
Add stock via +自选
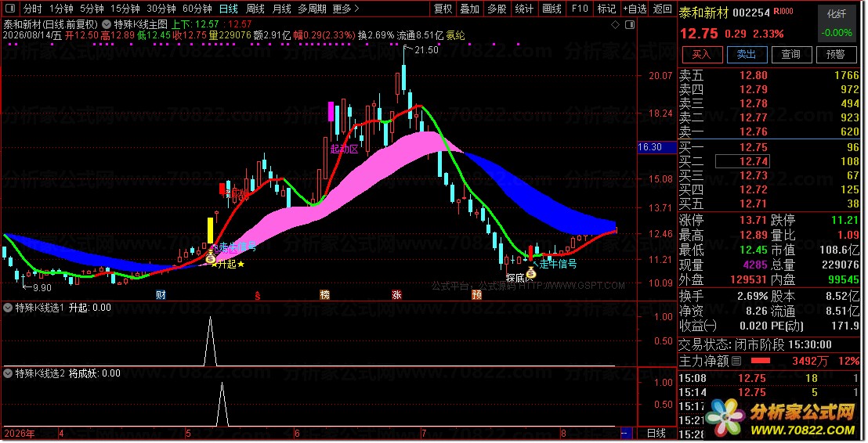pos(635,9)
